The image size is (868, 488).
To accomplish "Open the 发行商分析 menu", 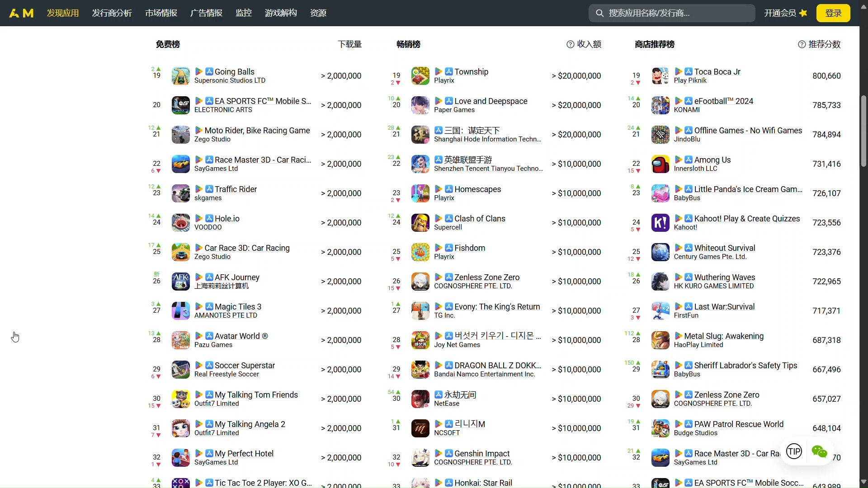I will click(x=112, y=13).
